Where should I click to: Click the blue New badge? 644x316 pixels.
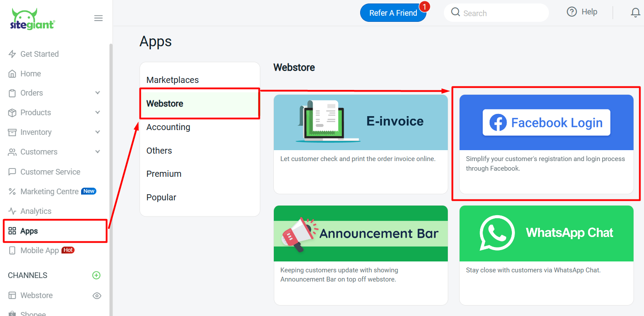(89, 191)
